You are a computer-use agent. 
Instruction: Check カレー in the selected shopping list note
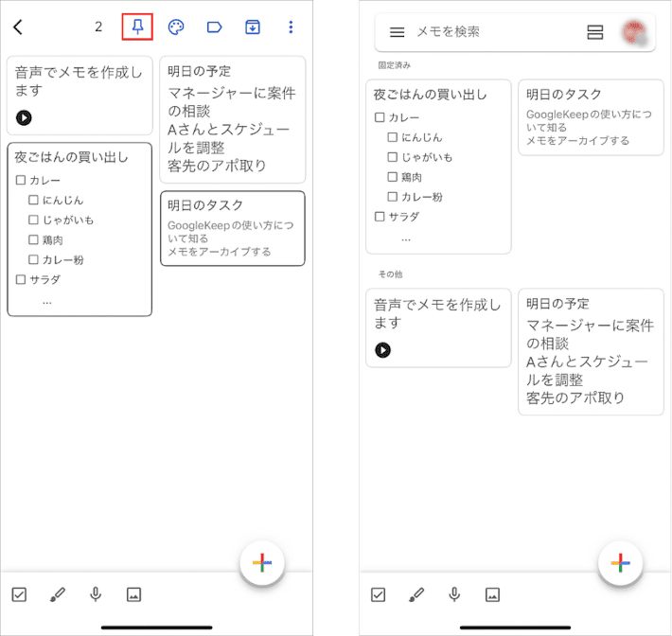21,180
